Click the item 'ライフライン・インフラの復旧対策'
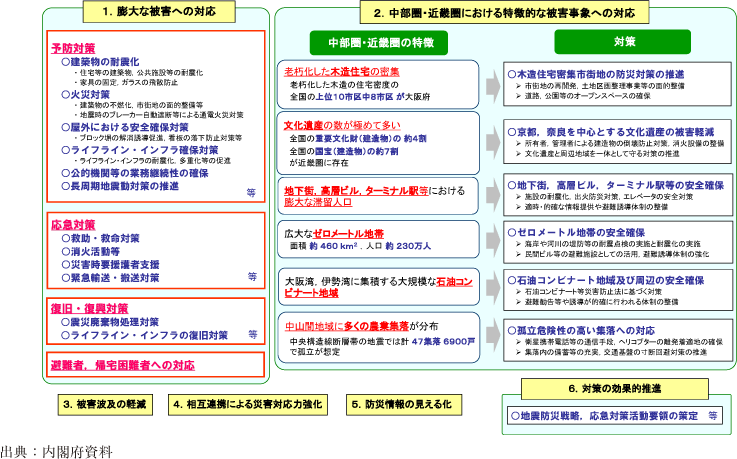 (x=145, y=335)
